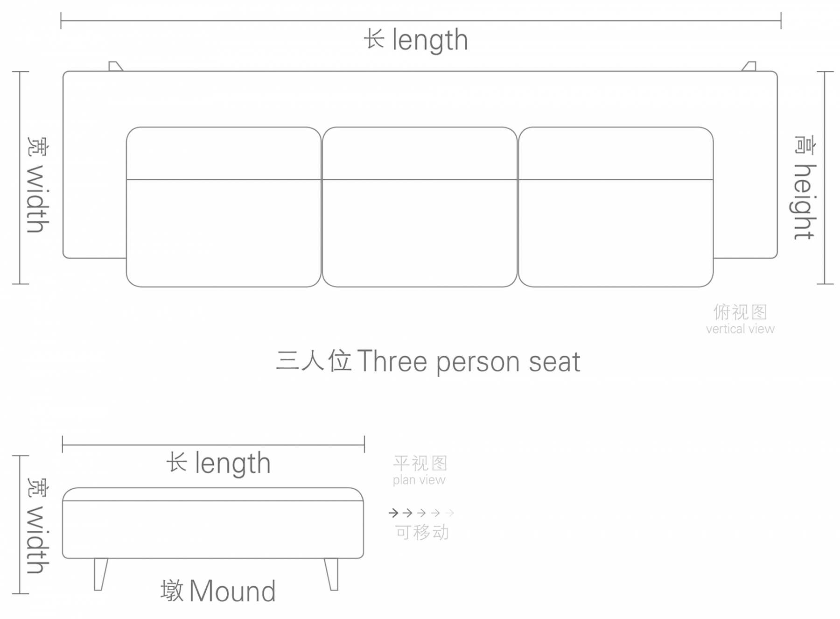This screenshot has height=619, width=840.
Task: Click the left sofa seat cushion
Action: click(224, 207)
